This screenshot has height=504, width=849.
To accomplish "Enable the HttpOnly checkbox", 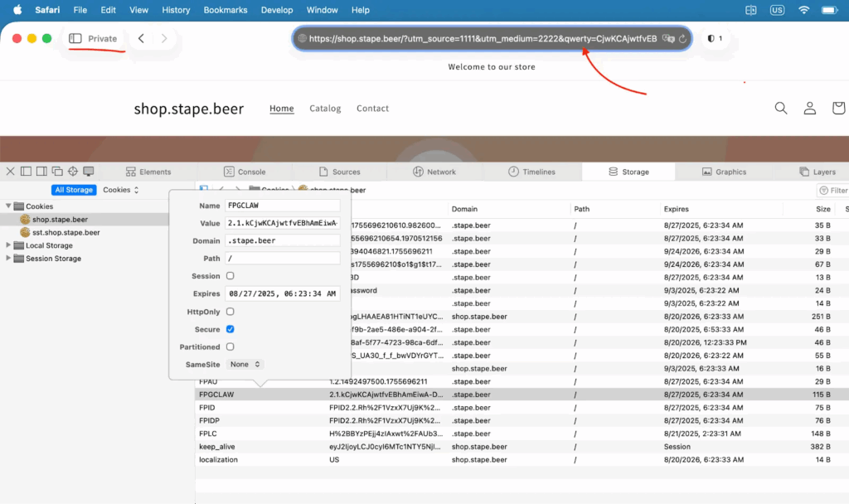I will 230,312.
